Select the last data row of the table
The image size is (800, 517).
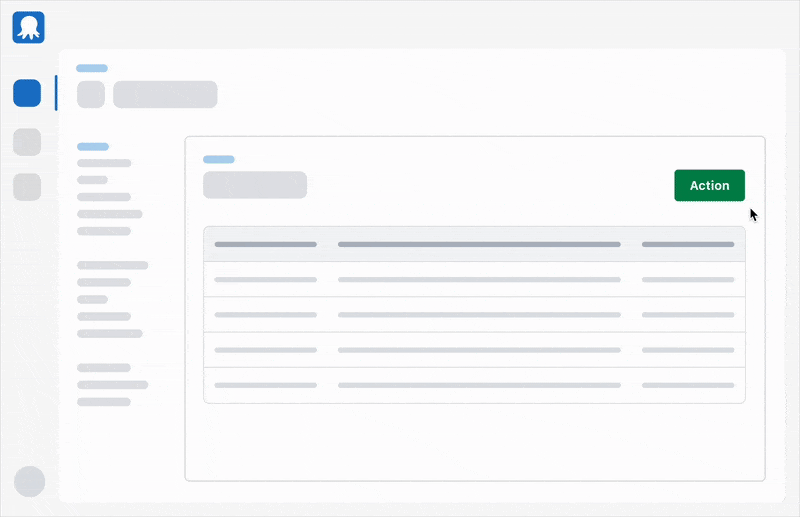[474, 385]
